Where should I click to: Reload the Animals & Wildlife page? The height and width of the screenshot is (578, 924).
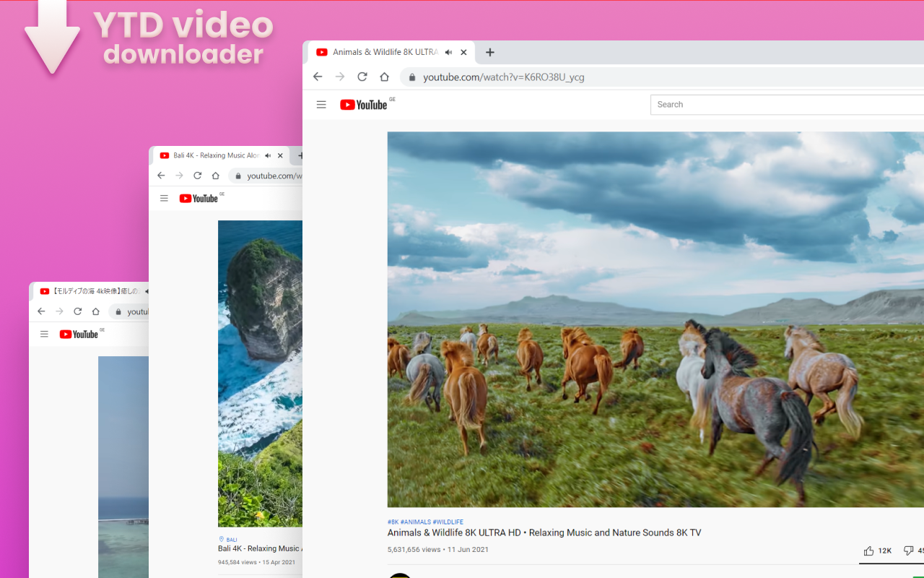362,77
